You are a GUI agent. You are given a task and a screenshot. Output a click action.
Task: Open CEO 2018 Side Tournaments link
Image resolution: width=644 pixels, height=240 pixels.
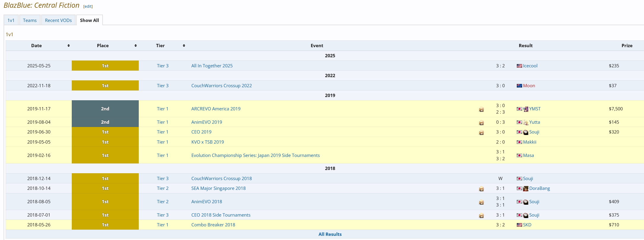pyautogui.click(x=221, y=215)
